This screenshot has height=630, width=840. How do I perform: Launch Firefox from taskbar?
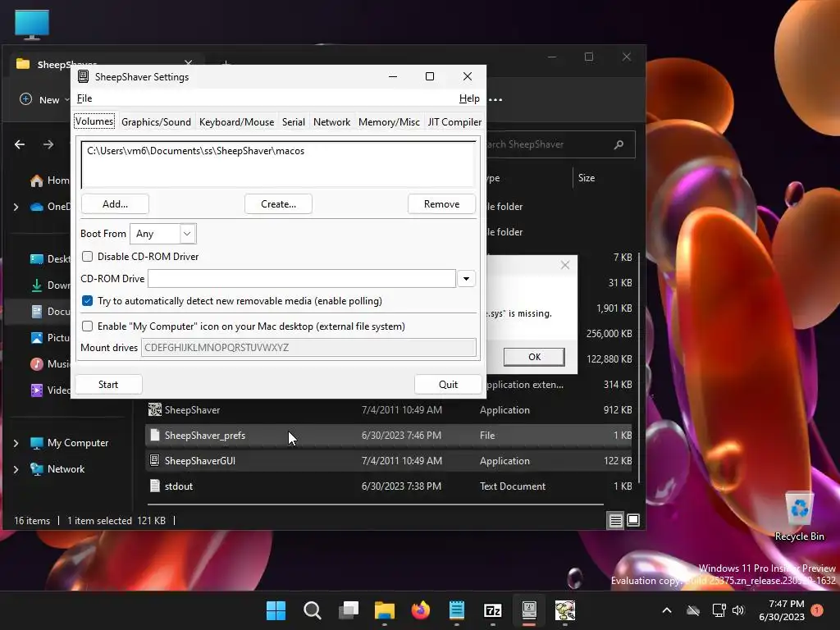[421, 610]
